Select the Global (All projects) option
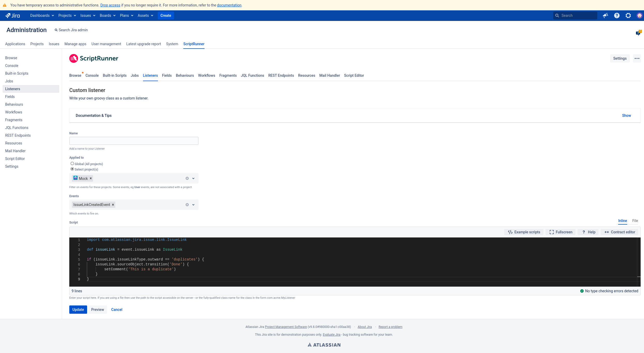This screenshot has height=353, width=644. pos(72,163)
